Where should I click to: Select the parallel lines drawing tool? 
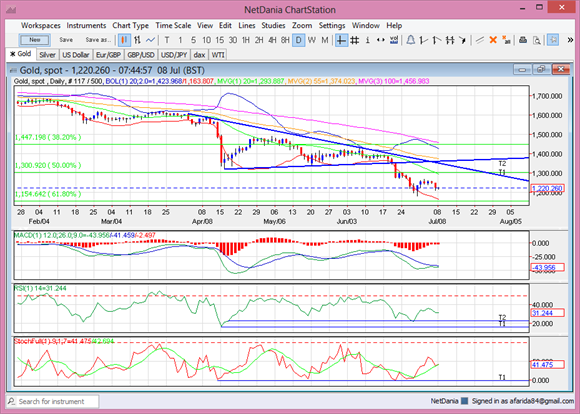point(480,40)
